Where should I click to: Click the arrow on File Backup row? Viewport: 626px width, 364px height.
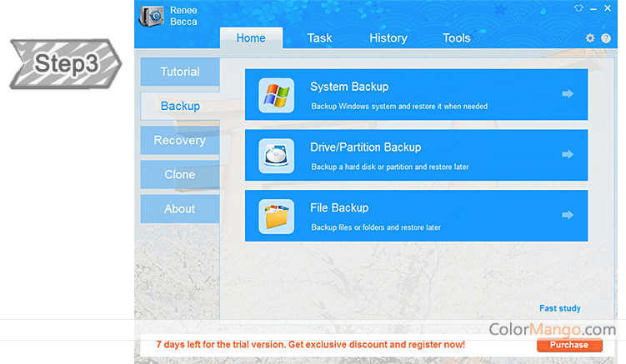point(568,215)
